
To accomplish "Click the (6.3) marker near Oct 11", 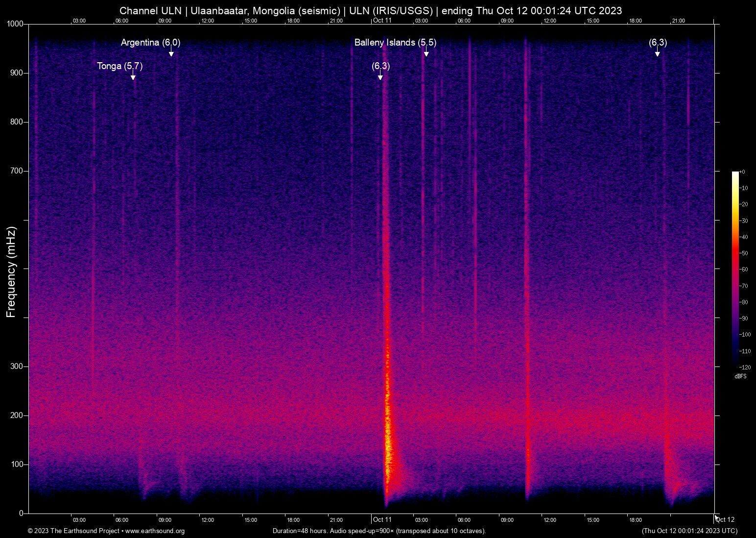I will click(x=380, y=67).
